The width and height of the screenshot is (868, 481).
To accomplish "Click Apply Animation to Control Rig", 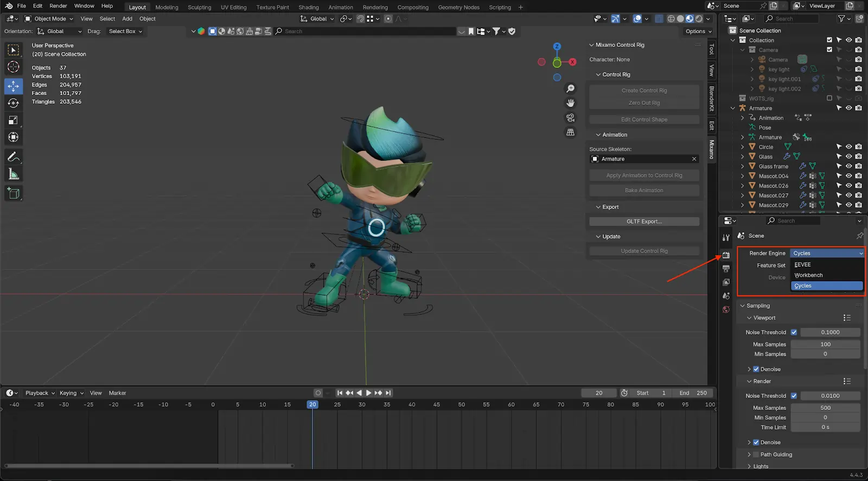I will pyautogui.click(x=644, y=175).
